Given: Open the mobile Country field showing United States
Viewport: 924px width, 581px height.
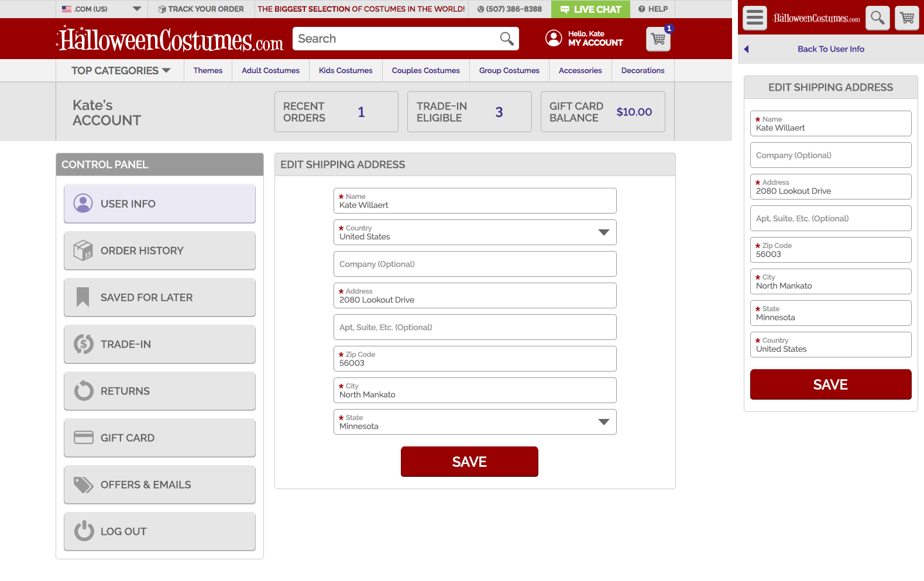Looking at the screenshot, I should click(830, 345).
